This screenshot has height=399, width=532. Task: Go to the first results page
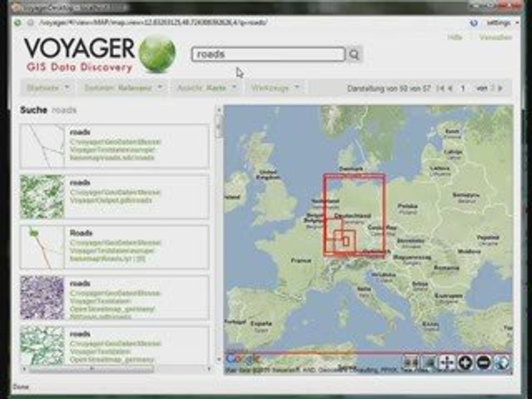click(441, 88)
